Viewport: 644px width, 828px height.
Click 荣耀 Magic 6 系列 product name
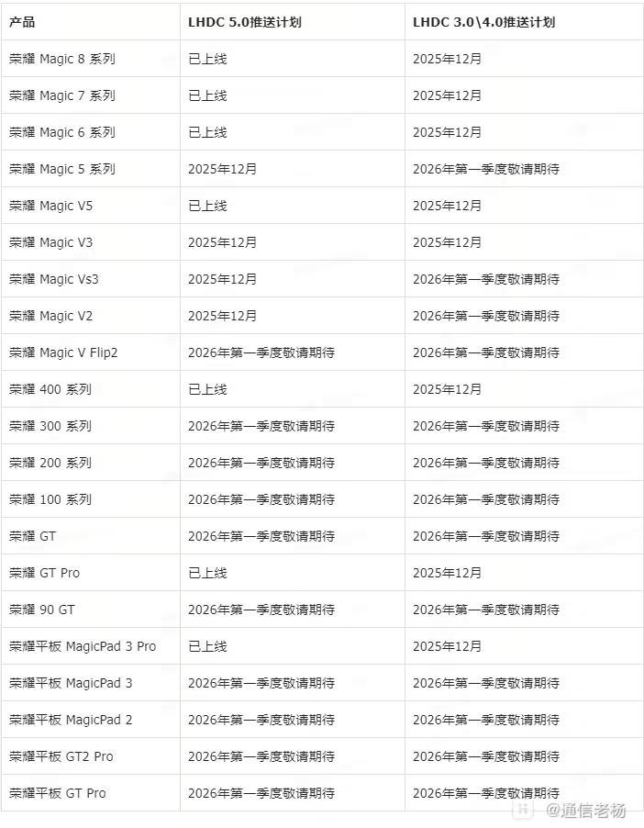(62, 132)
